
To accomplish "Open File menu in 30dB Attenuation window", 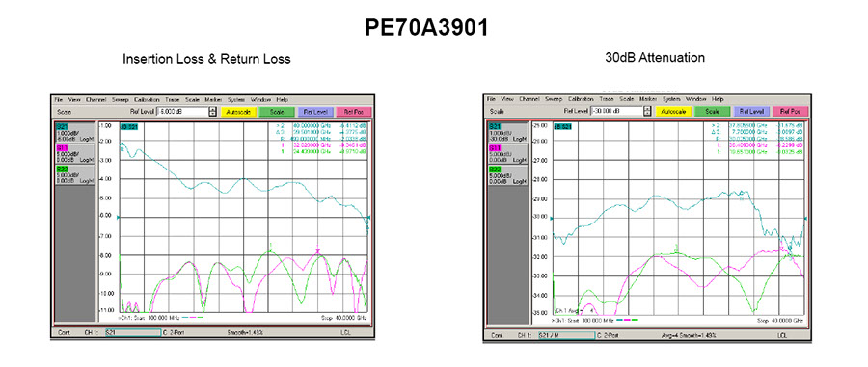I will [x=492, y=99].
